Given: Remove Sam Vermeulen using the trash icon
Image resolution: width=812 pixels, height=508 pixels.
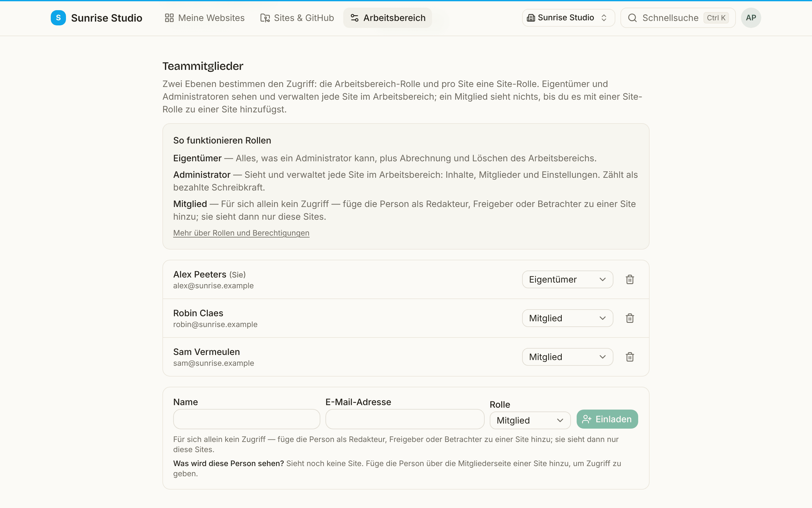Looking at the screenshot, I should [630, 357].
